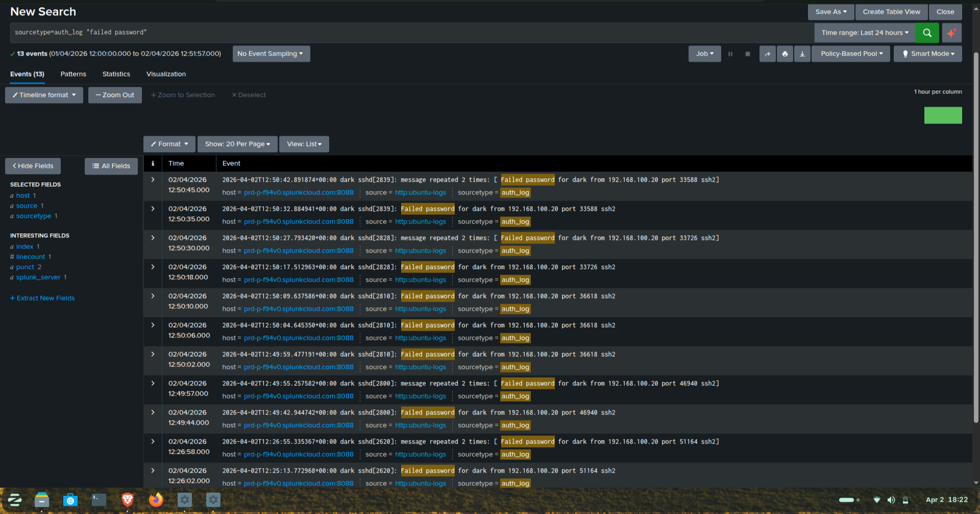Viewport: 980px width, 514px height.
Task: Click the volume speaker icon
Action: pyautogui.click(x=891, y=500)
